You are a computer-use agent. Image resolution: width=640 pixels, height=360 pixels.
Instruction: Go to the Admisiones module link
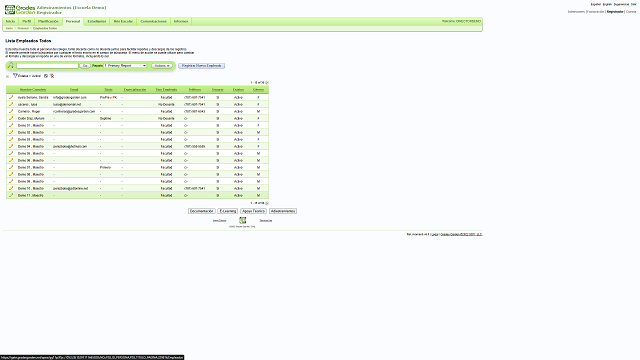click(x=576, y=12)
